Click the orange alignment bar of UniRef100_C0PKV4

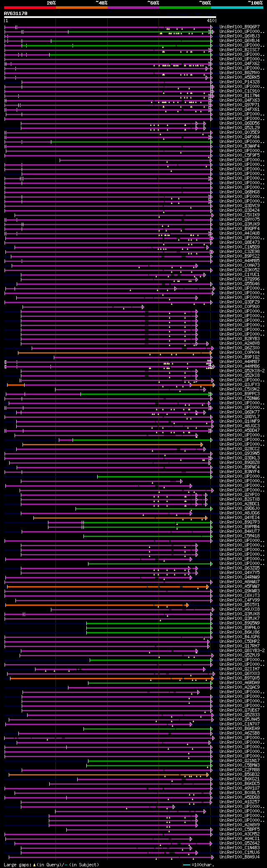click(x=115, y=353)
